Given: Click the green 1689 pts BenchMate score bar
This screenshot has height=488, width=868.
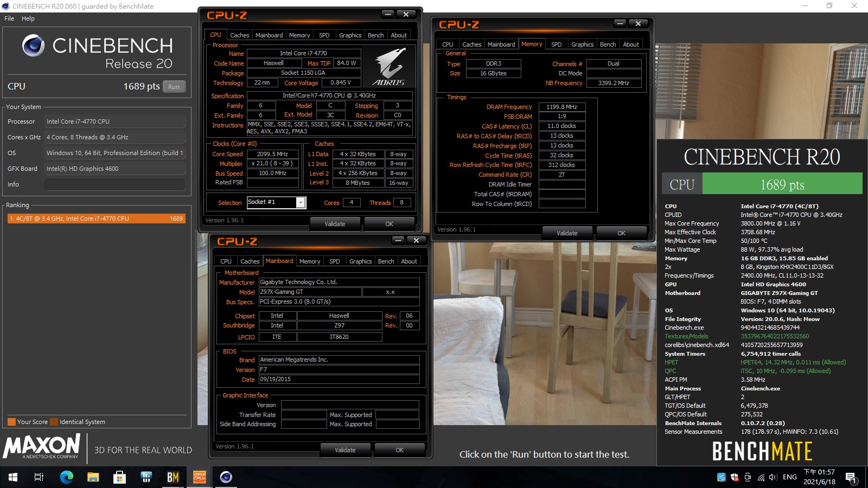Looking at the screenshot, I should click(782, 183).
